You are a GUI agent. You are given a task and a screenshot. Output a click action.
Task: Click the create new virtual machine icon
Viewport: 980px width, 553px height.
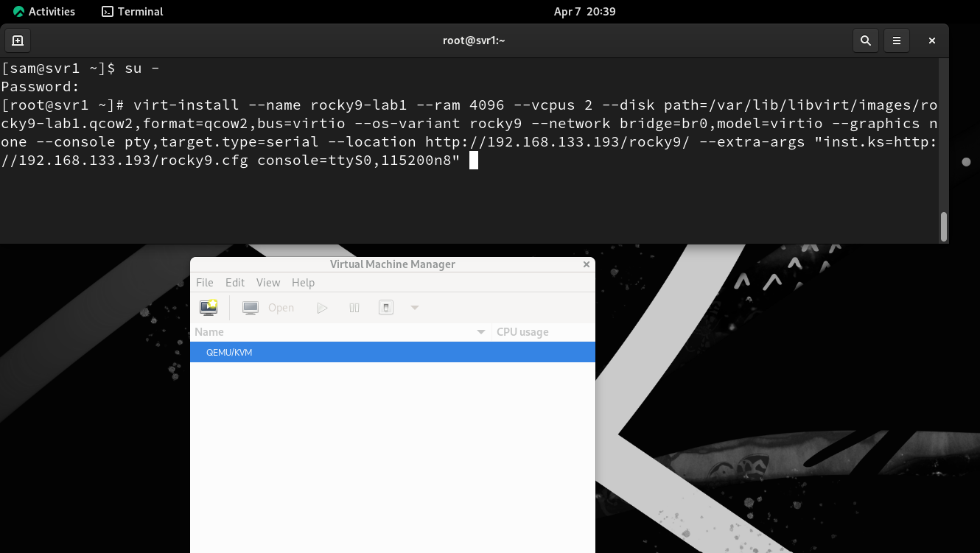[x=209, y=307]
